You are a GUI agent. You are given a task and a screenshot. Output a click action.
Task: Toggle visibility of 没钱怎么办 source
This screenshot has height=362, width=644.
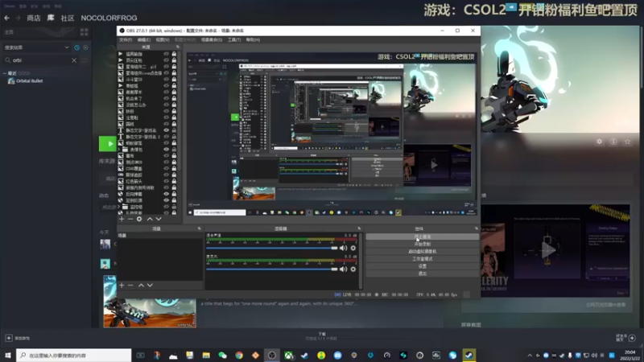pos(167,105)
